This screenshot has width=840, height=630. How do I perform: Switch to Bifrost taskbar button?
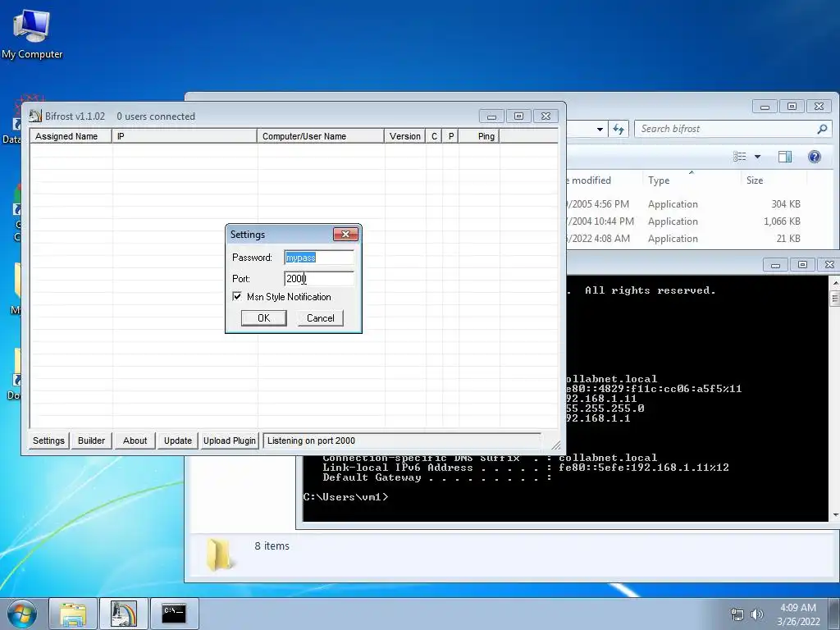[123, 614]
